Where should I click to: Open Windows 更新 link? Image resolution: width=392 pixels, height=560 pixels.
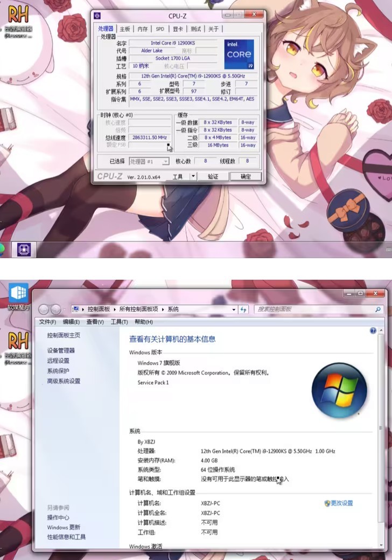tap(64, 528)
